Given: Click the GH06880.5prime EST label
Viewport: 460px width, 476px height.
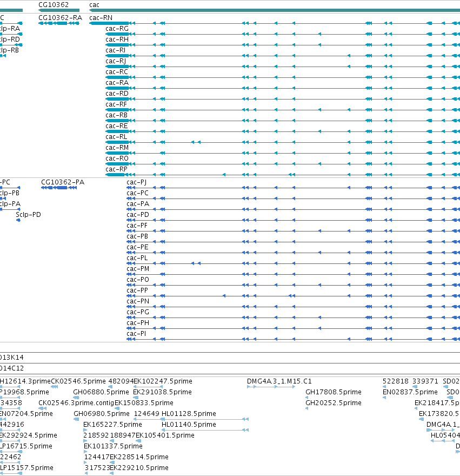Looking at the screenshot, I should pyautogui.click(x=101, y=392).
